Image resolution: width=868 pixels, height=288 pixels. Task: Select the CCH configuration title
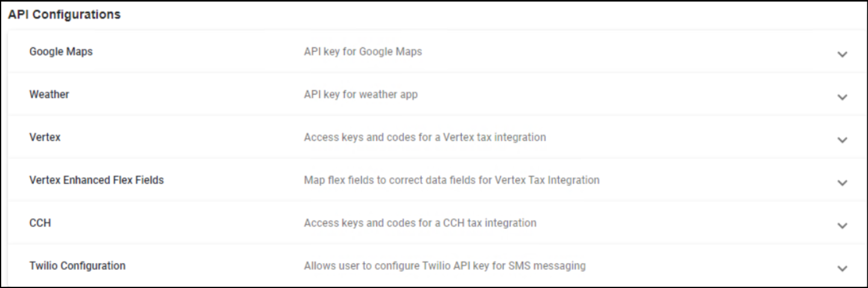click(x=40, y=223)
